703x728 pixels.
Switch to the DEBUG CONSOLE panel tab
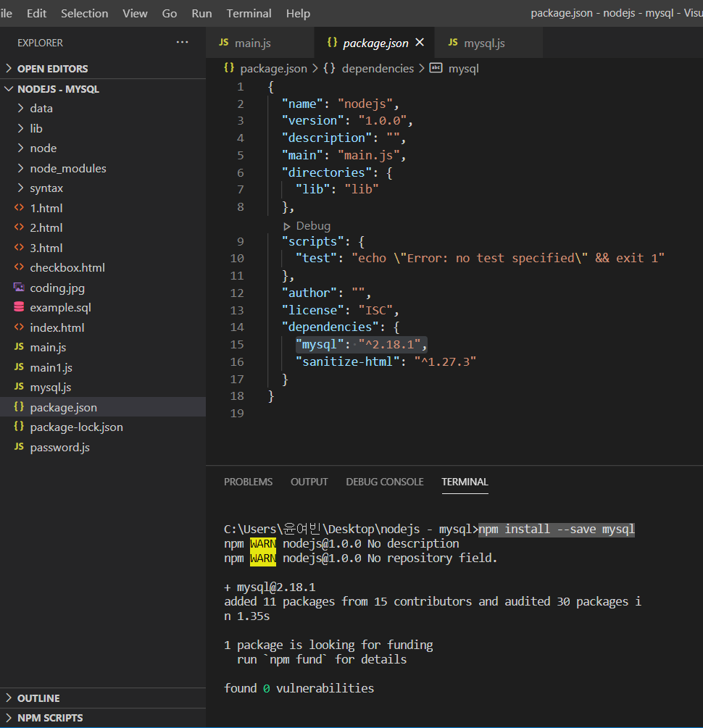tap(384, 482)
